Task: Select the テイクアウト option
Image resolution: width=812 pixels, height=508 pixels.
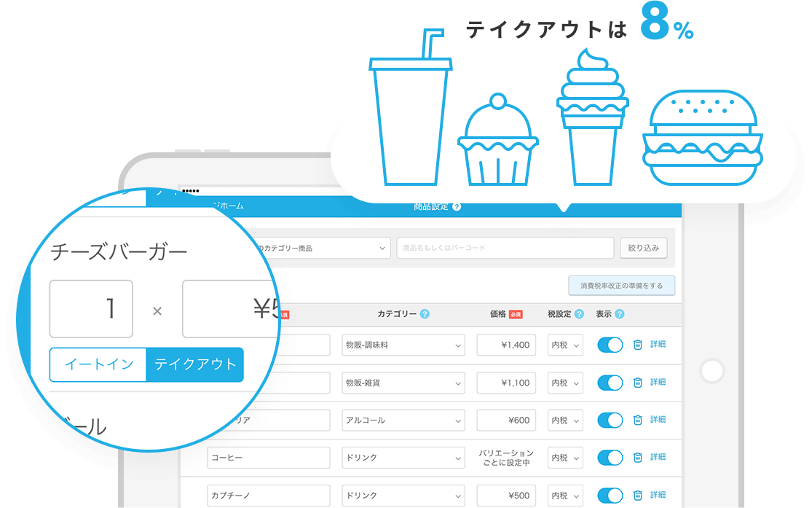Action: 194,364
